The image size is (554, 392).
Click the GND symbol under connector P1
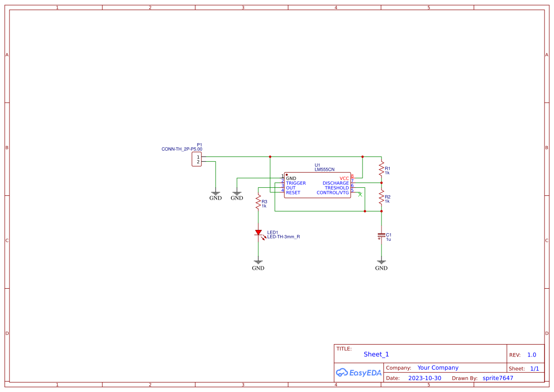216,192
